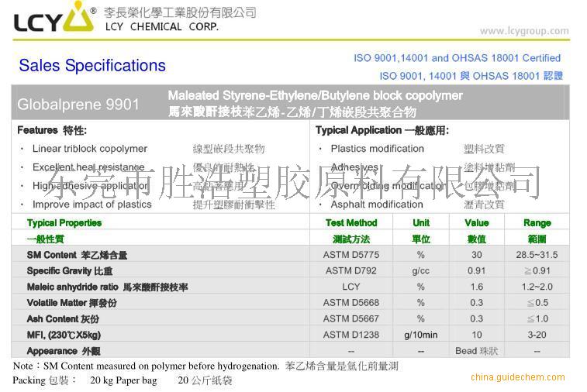Viewport: 587px width, 392px height.
Task: Select the 'Volatile Matter' row label
Action: (72, 303)
